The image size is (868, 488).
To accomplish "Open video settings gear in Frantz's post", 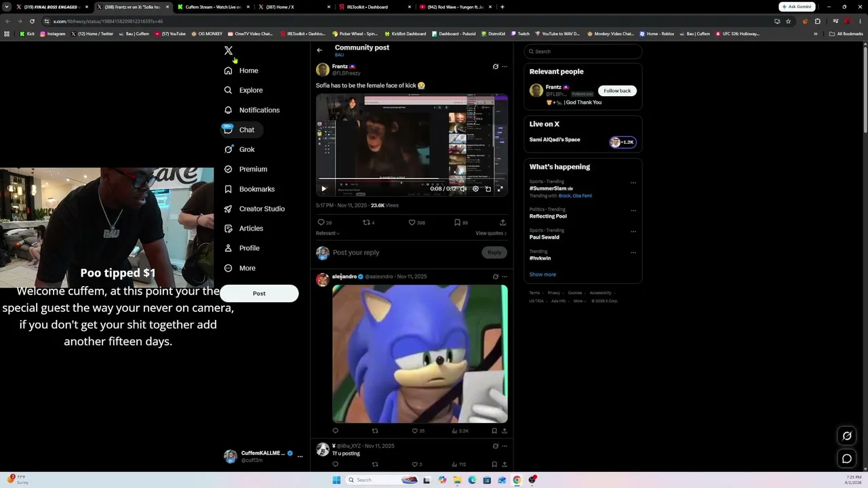I will pyautogui.click(x=475, y=189).
